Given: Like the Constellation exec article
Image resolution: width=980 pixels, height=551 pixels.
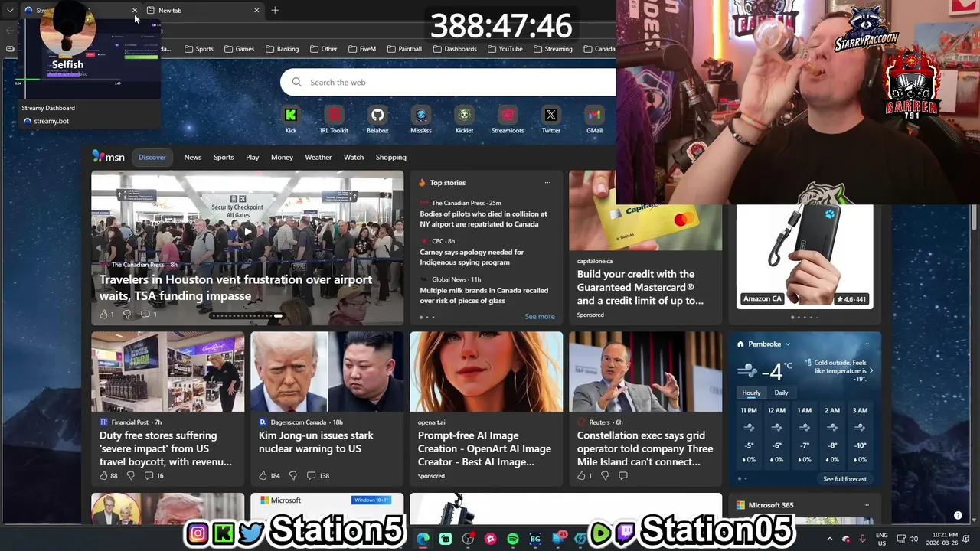Looking at the screenshot, I should [582, 475].
